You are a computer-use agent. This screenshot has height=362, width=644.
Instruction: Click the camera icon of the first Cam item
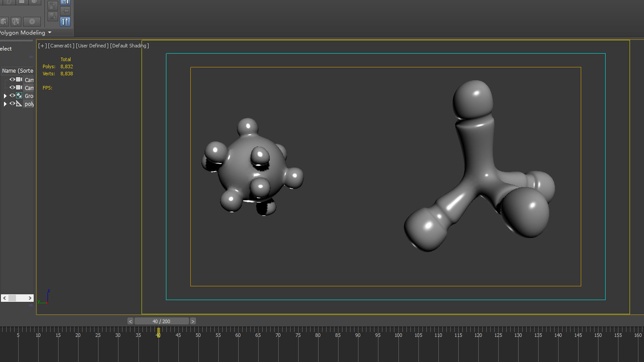(x=19, y=80)
